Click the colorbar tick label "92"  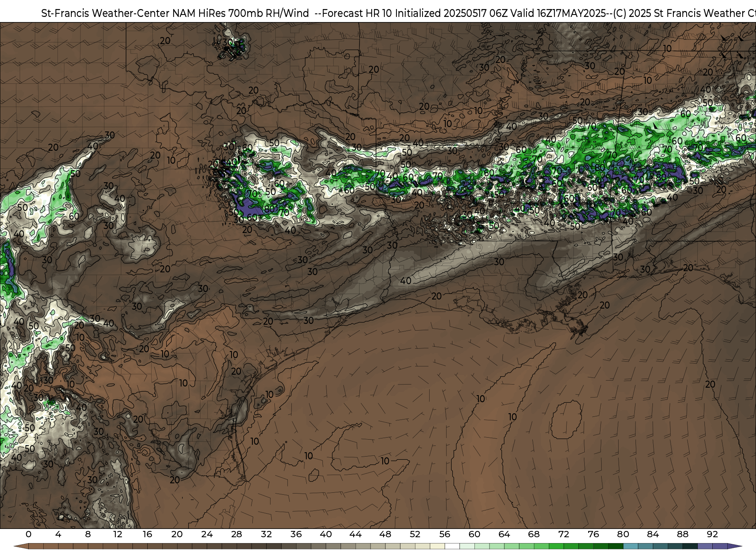712,534
